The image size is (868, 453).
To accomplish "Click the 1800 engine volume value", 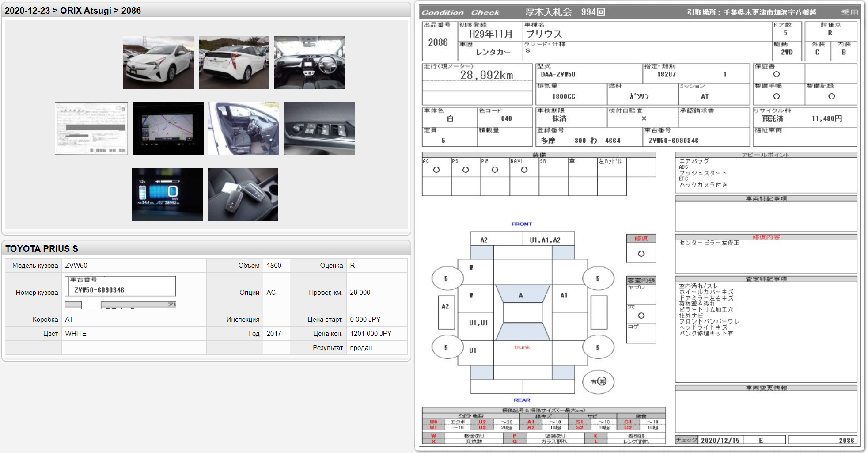I will tap(274, 266).
